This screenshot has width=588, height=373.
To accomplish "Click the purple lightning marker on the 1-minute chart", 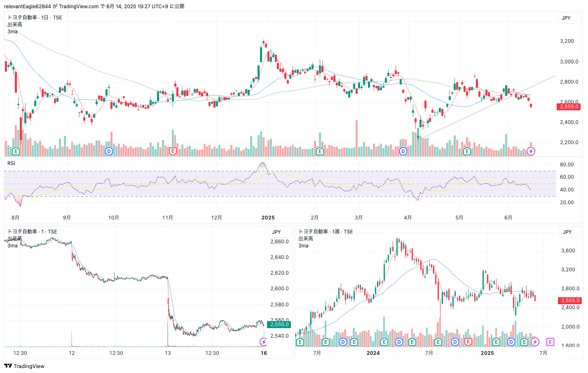I will pyautogui.click(x=263, y=342).
